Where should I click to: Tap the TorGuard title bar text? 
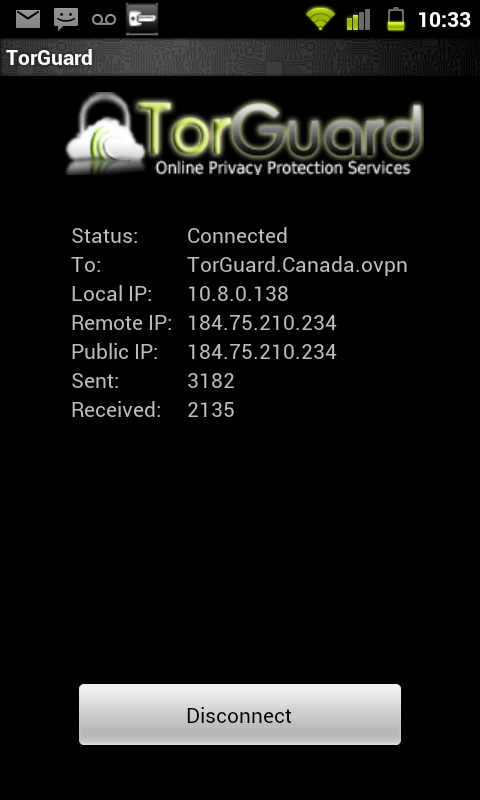(49, 58)
